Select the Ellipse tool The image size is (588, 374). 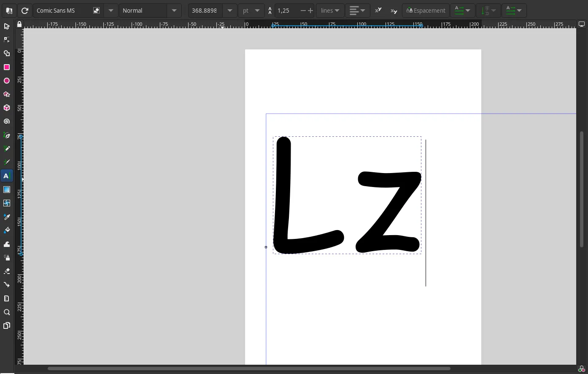pos(7,81)
